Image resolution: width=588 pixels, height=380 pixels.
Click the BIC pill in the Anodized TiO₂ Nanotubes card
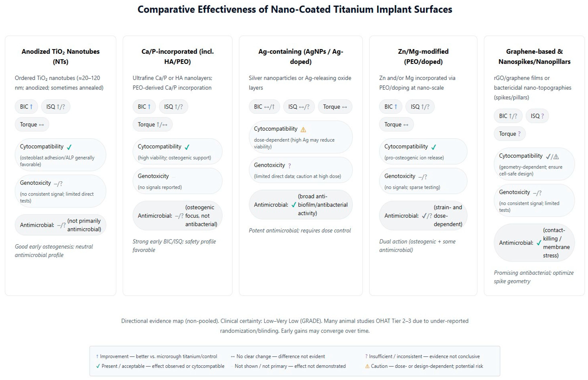(x=26, y=107)
